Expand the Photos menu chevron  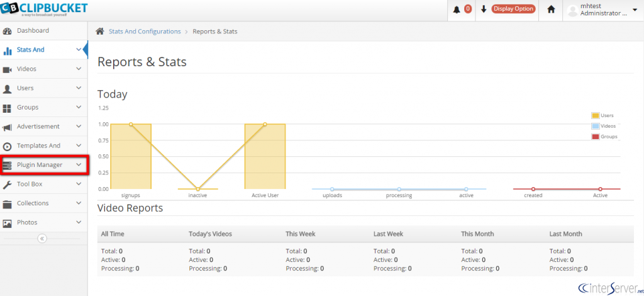[79, 222]
